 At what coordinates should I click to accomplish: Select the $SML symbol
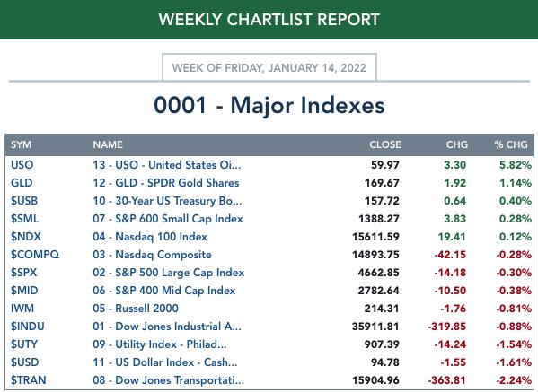tap(25, 219)
